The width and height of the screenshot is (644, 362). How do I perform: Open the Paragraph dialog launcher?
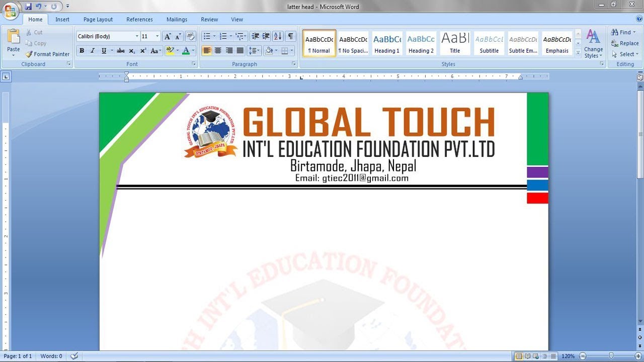[x=294, y=64]
